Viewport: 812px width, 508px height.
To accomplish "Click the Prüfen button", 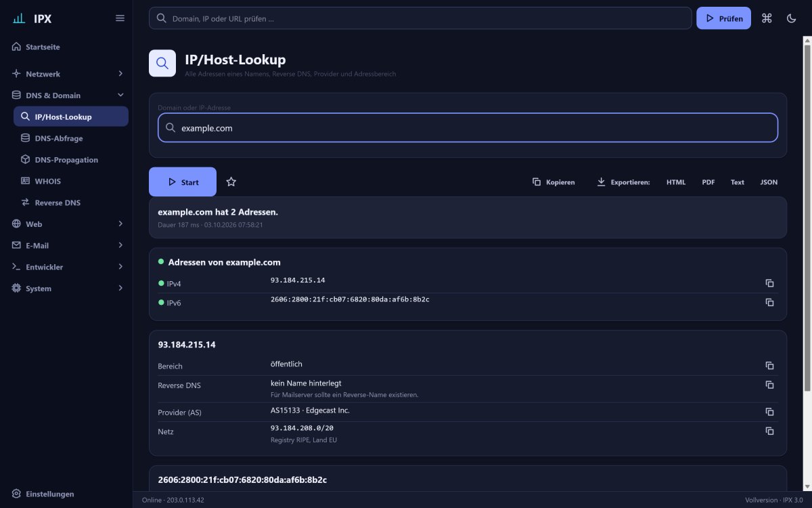I will tap(723, 18).
